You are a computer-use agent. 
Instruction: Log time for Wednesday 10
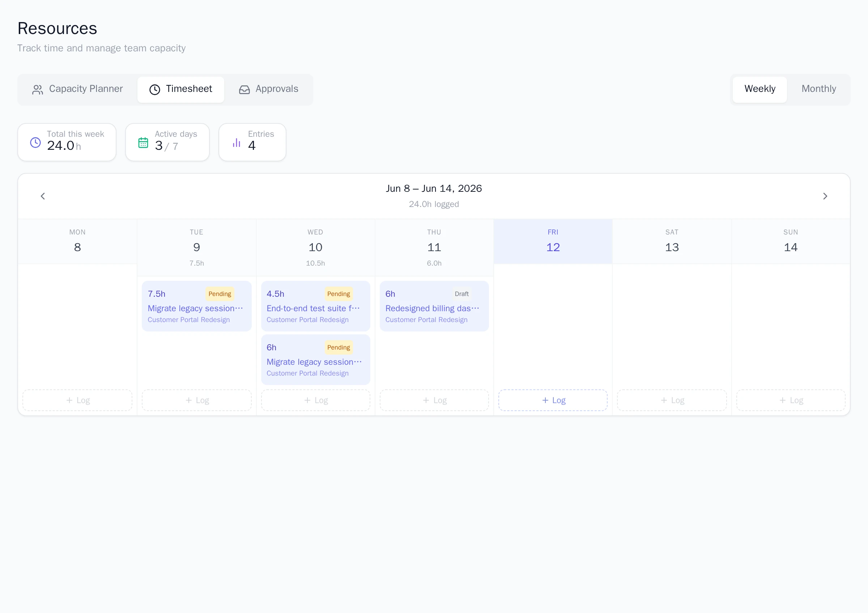316,400
